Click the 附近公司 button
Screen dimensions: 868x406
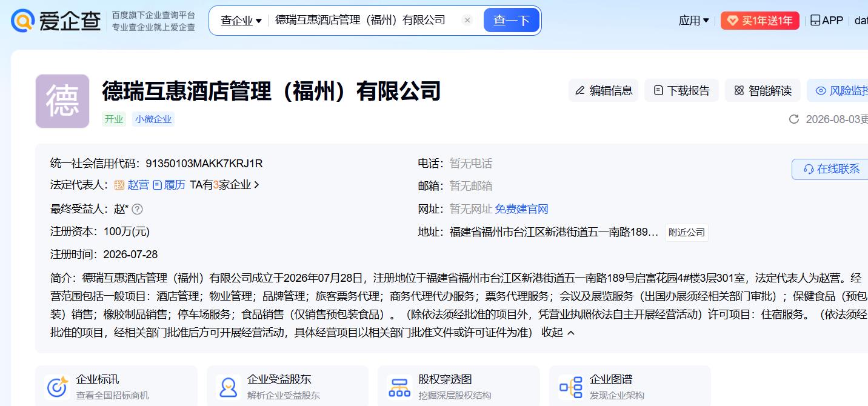pos(686,233)
